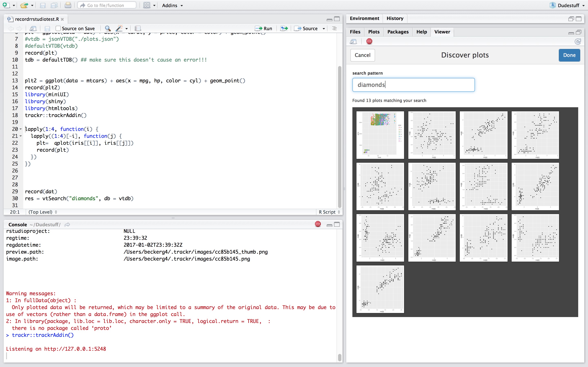This screenshot has height=367, width=588.
Task: Collapse code fold at line 20
Action: pyautogui.click(x=21, y=129)
